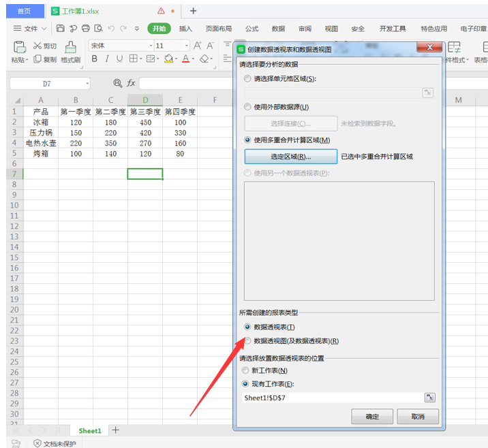The width and height of the screenshot is (488, 448).
Task: Toggle Bold formatting
Action: click(x=95, y=59)
